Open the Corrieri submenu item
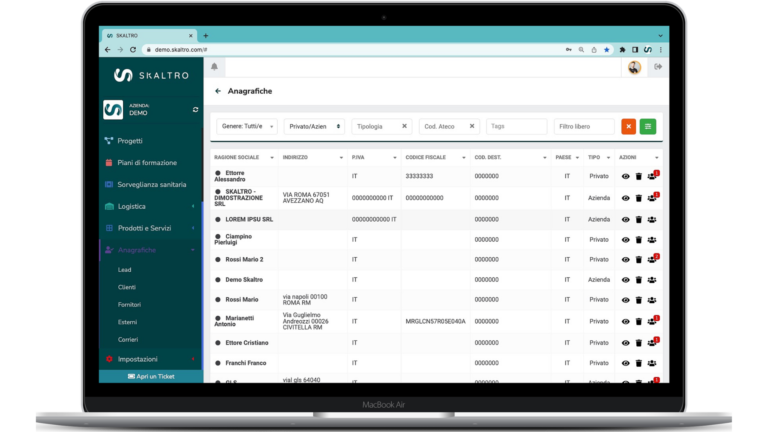This screenshot has height=432, width=768. coord(128,339)
